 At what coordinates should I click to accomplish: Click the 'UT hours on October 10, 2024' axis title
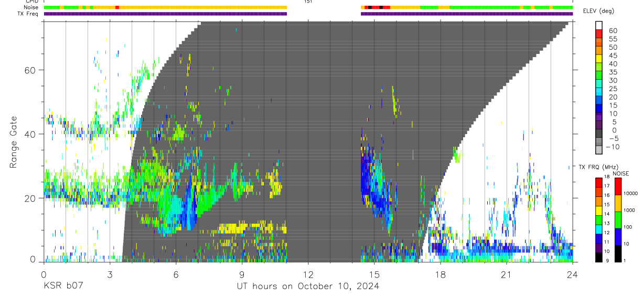307,286
